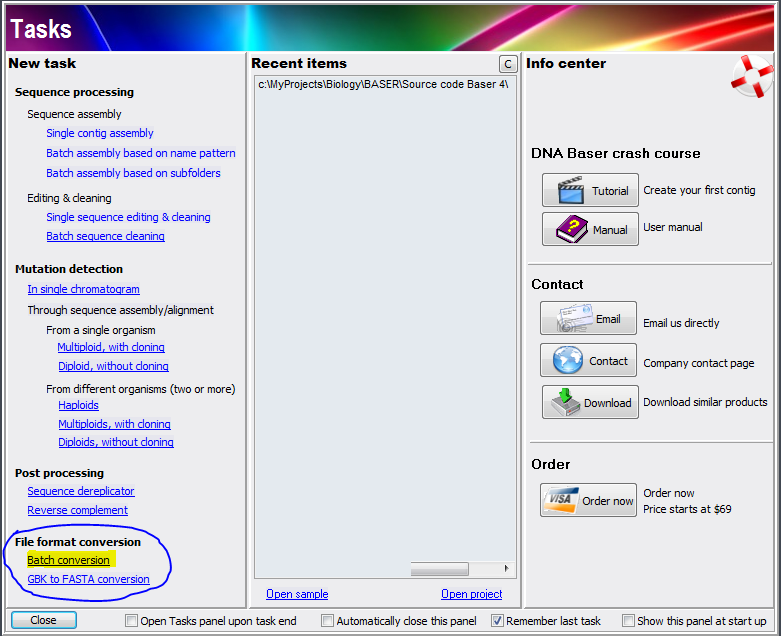
Task: Enable Open Tasks panel upon task end
Action: click(131, 621)
